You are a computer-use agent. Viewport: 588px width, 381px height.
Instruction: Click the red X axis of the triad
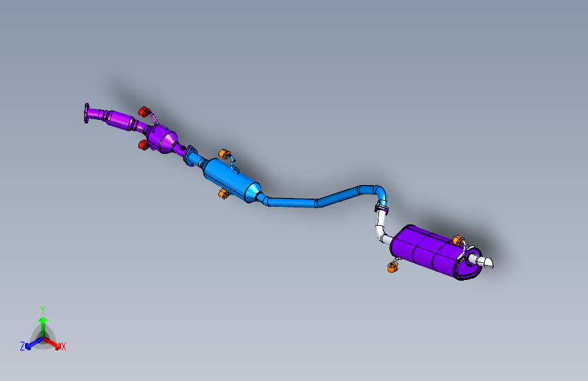pyautogui.click(x=53, y=343)
